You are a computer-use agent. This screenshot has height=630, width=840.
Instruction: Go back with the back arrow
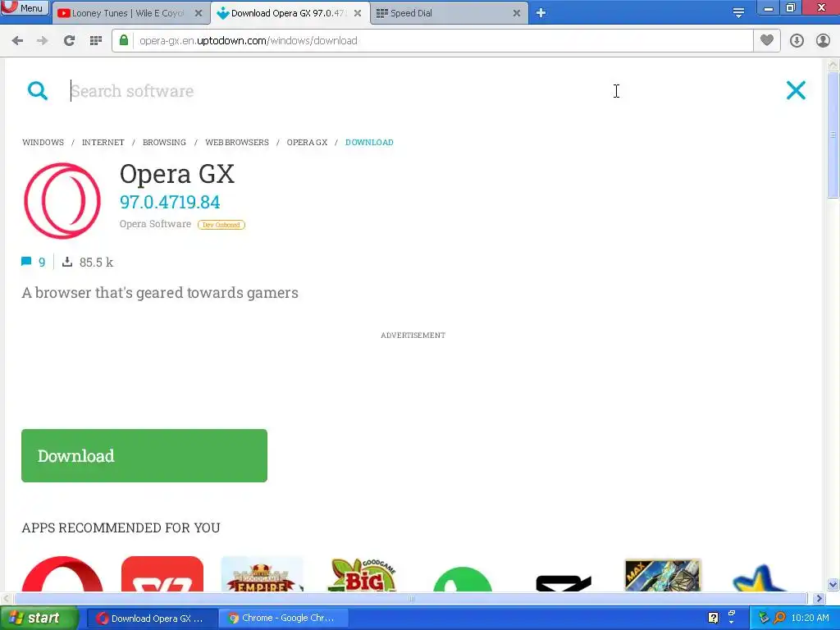coord(17,41)
